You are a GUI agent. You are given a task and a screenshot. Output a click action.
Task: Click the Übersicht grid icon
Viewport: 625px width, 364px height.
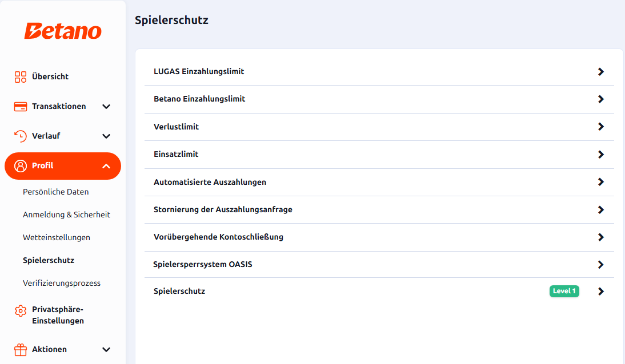[x=21, y=77]
